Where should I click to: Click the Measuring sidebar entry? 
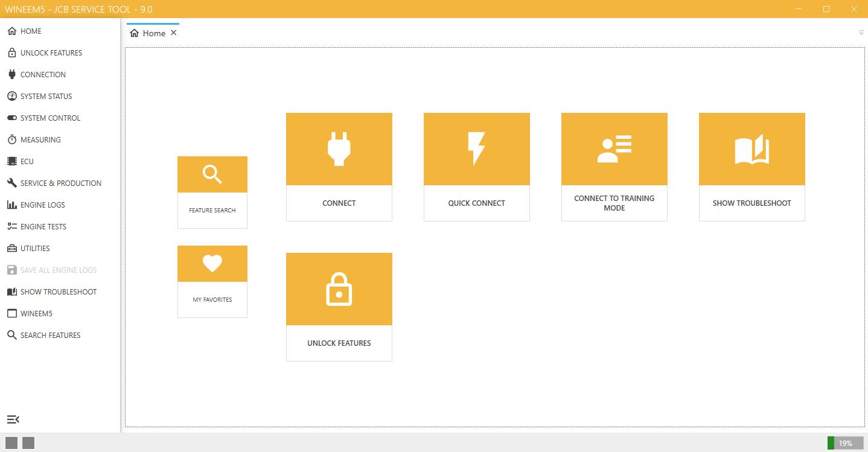tap(40, 139)
